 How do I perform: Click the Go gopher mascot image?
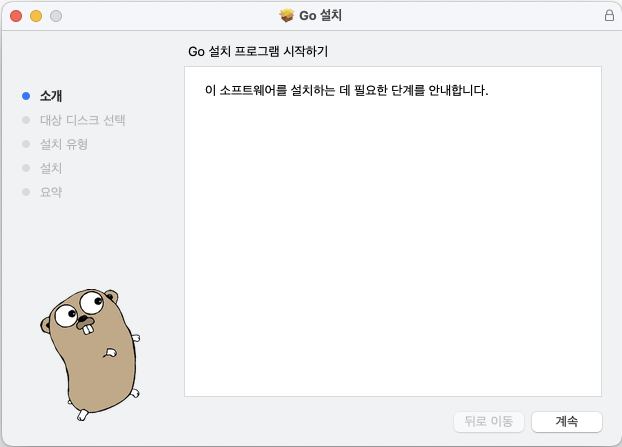click(x=90, y=354)
